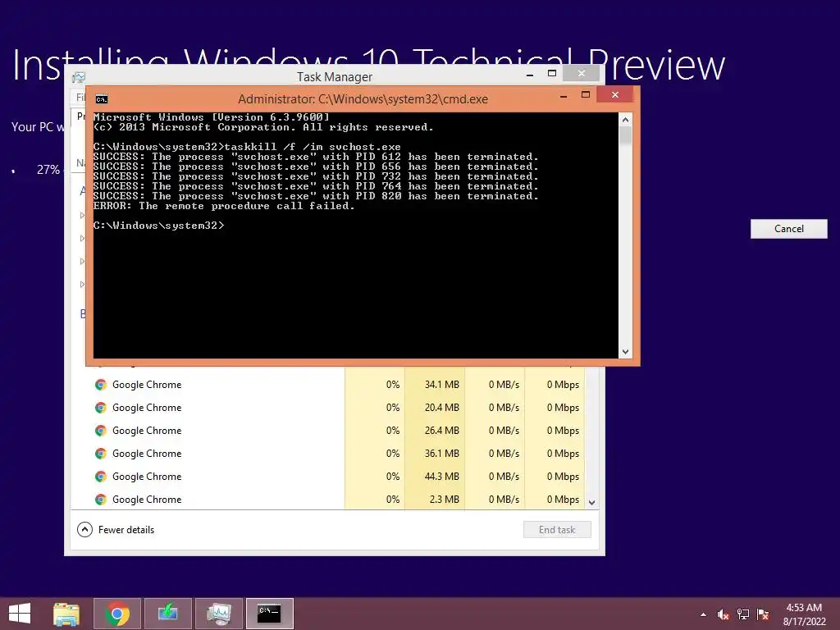Click the muted volume tray icon

[x=723, y=614]
